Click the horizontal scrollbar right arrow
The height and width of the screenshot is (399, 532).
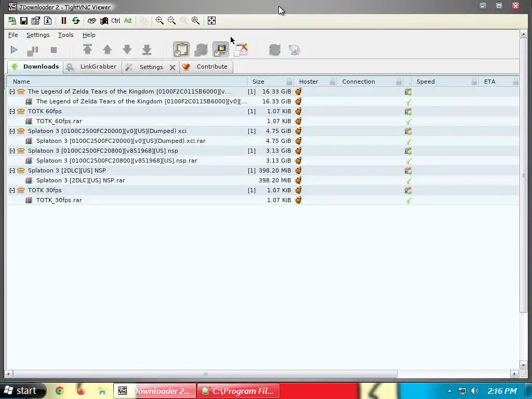(514, 374)
